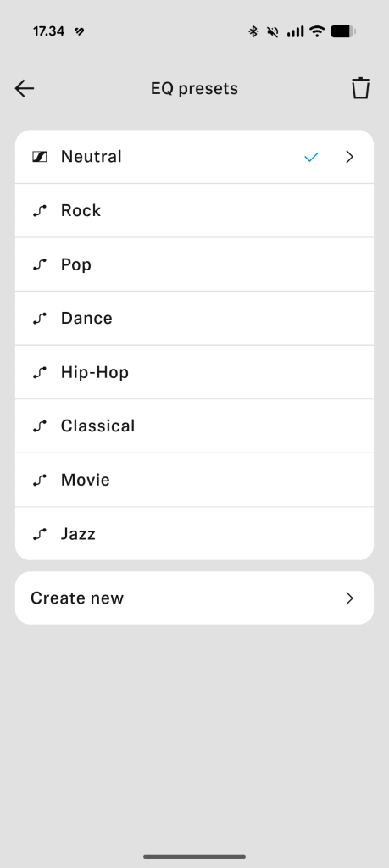
Task: Click the Sennheiser logo icon beside Neutral
Action: (40, 157)
